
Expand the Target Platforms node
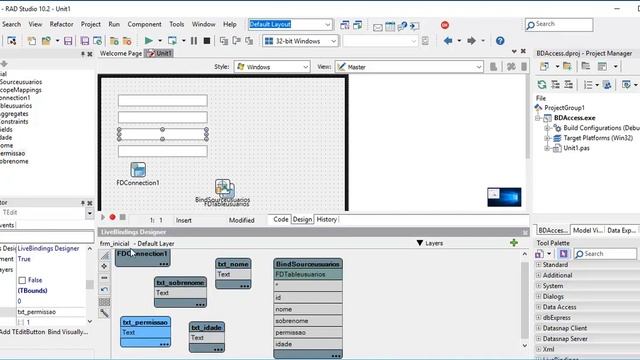click(x=547, y=138)
